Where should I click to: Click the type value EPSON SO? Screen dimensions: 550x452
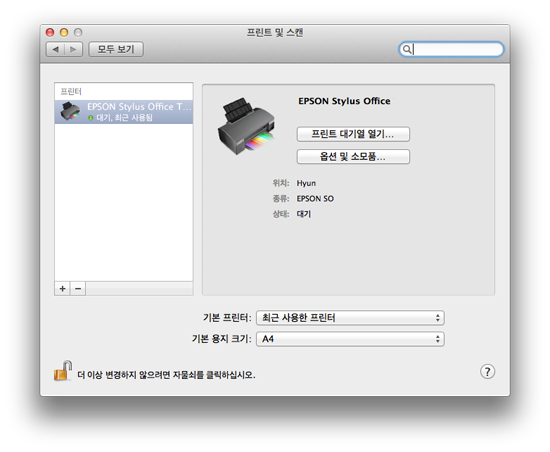[315, 198]
